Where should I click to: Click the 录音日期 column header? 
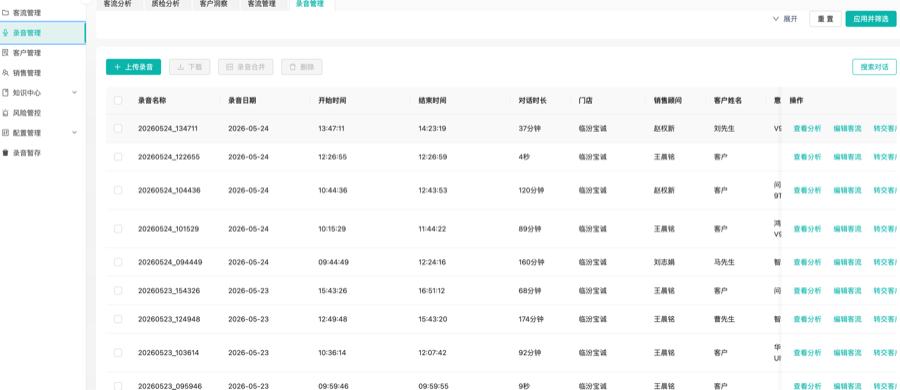[242, 101]
